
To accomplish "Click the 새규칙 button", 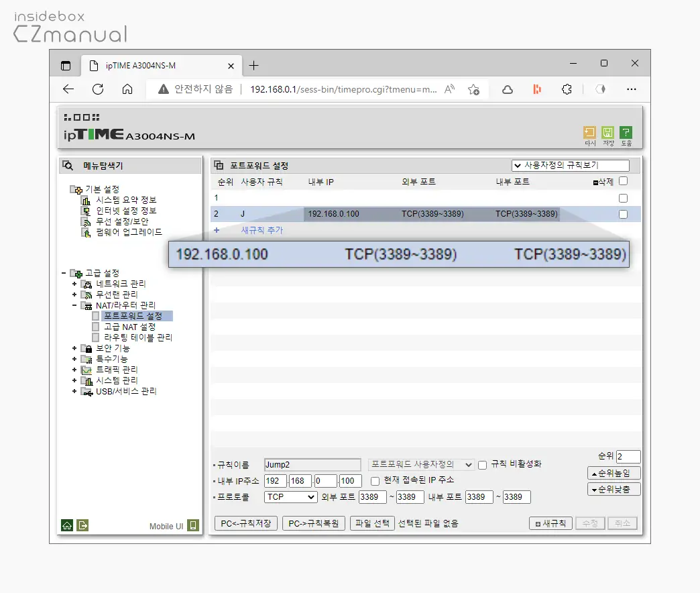I will click(550, 523).
